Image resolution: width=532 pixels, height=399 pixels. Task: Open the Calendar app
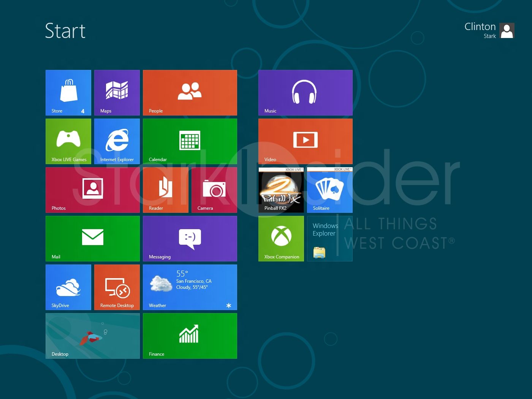point(190,141)
